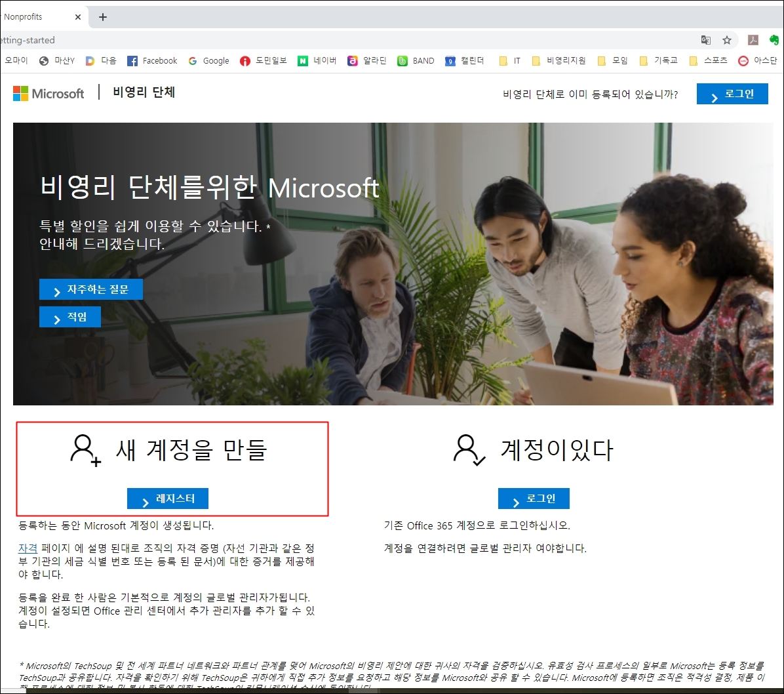This screenshot has height=694, width=784.
Task: Click text 비영리 단체로 이미 등록되어 있습니까?
Action: [x=591, y=94]
